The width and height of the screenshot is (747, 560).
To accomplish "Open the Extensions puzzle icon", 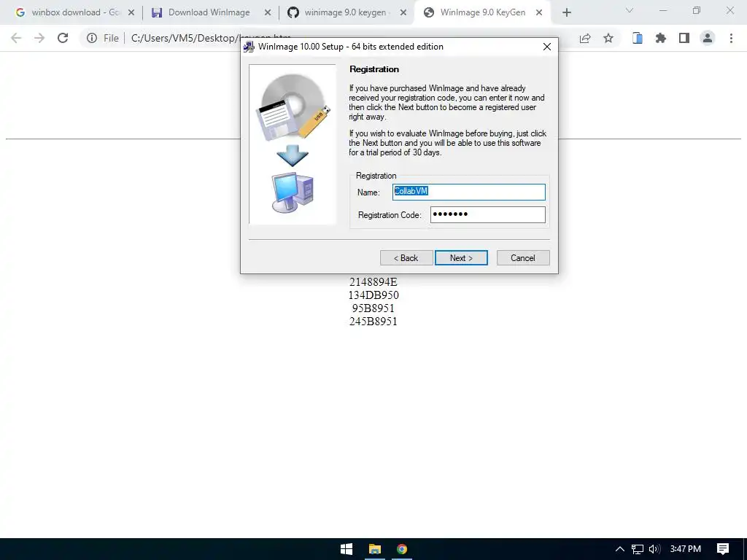I will coord(661,38).
